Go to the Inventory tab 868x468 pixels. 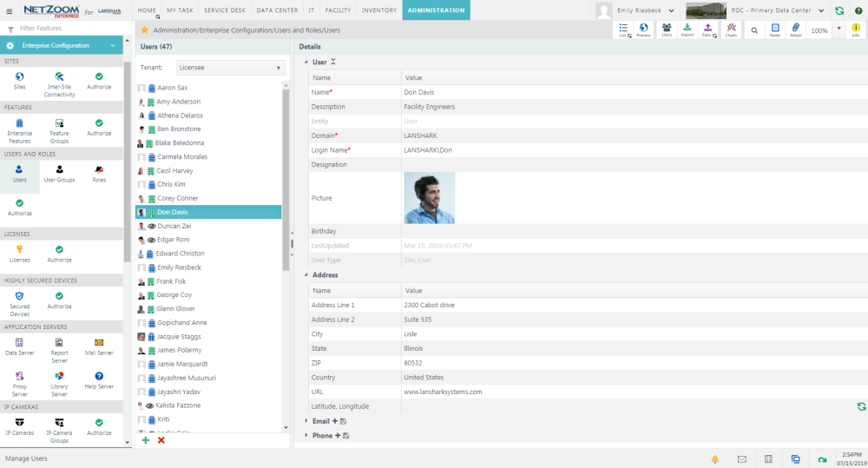(378, 10)
